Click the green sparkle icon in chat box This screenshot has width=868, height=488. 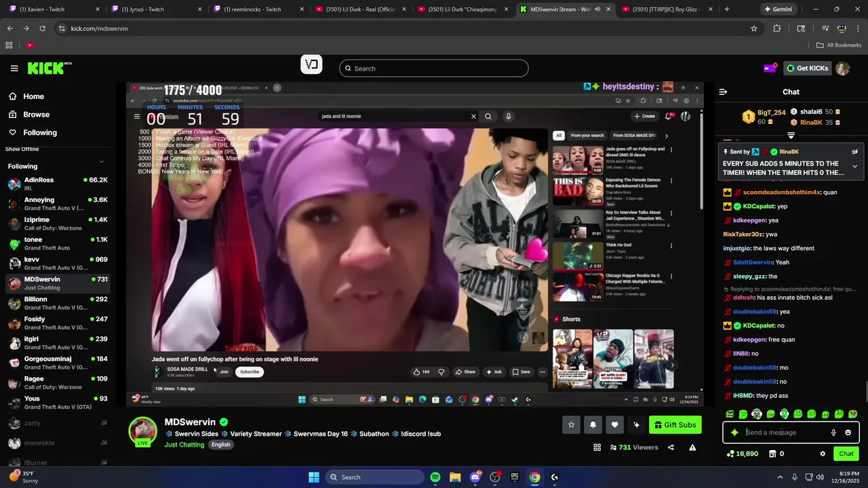pyautogui.click(x=734, y=432)
